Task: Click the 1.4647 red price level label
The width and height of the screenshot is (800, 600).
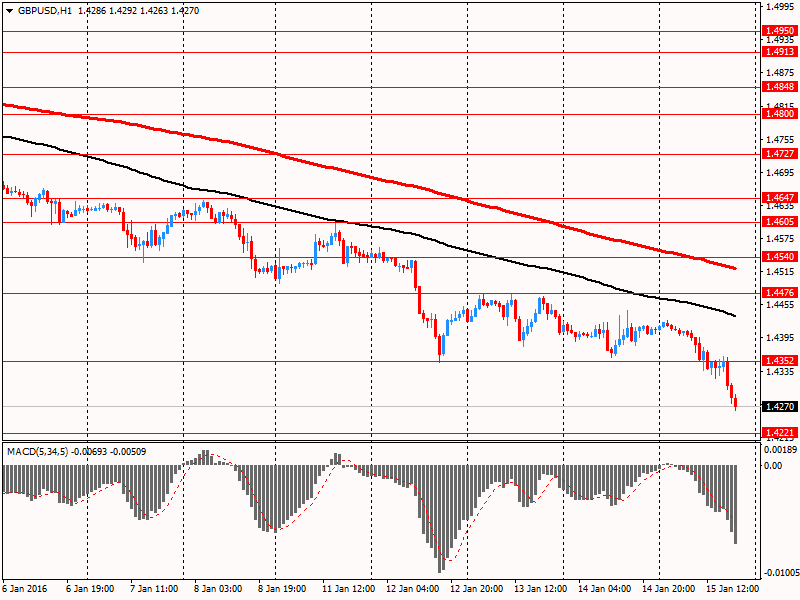Action: (x=780, y=197)
